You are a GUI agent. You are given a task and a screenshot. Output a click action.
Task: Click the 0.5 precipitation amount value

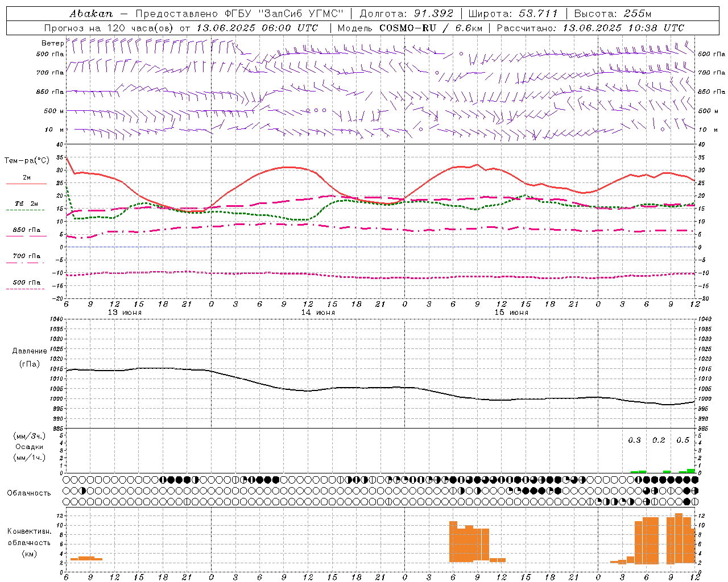(x=682, y=440)
